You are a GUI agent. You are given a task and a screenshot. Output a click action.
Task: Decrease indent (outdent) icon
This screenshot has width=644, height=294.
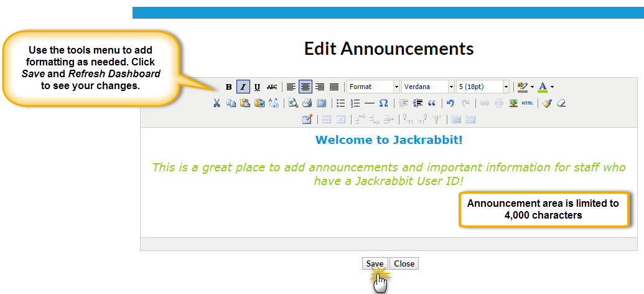[x=403, y=103]
